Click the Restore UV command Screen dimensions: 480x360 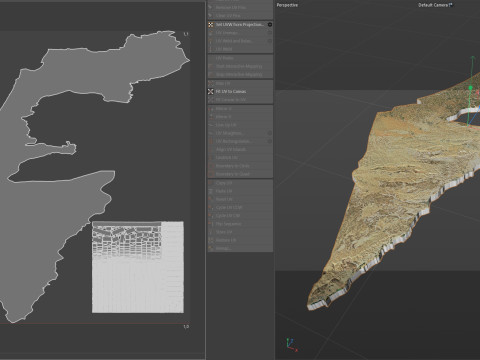[240, 240]
